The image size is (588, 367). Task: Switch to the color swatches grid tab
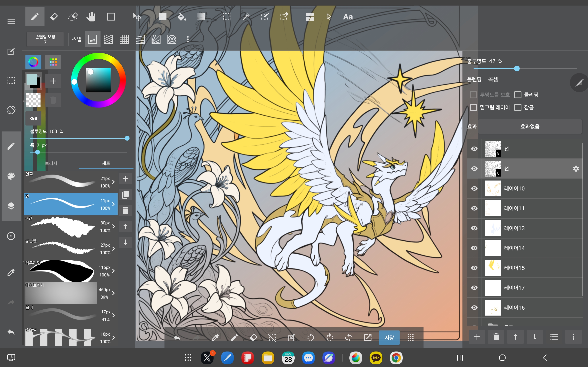click(x=53, y=62)
